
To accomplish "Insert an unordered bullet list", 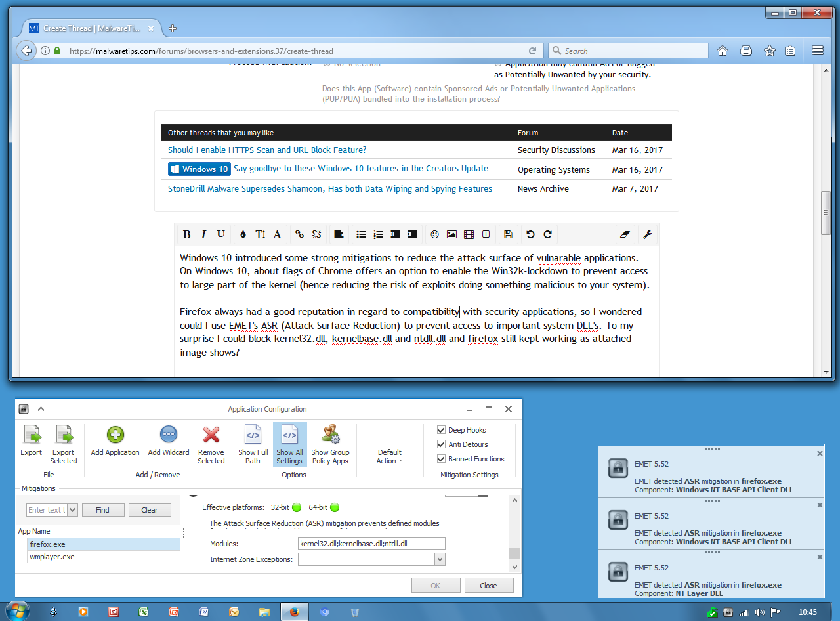I will [361, 234].
